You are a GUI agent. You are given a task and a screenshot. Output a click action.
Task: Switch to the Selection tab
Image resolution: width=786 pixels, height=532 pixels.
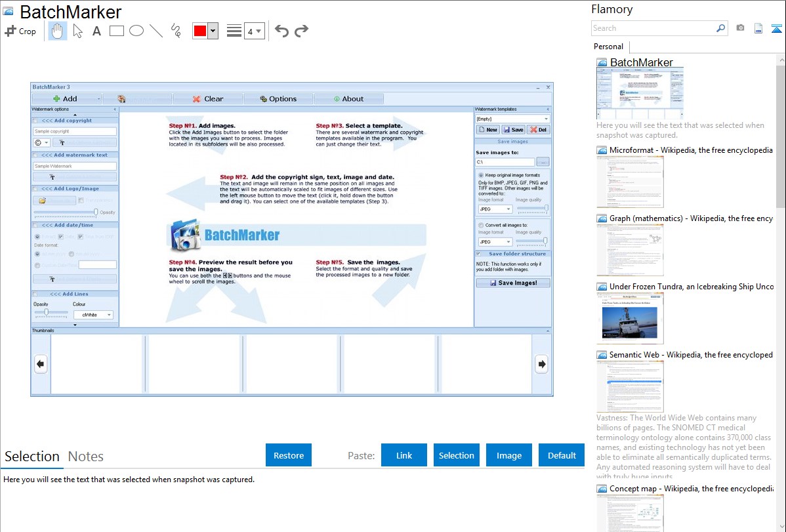click(x=32, y=457)
